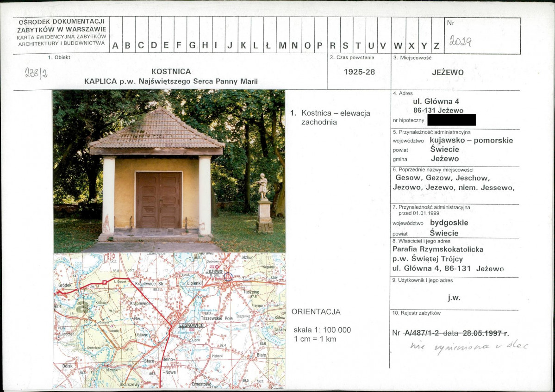Click the letter V cell in the alphabet row
The image size is (555, 392).
coord(384,35)
